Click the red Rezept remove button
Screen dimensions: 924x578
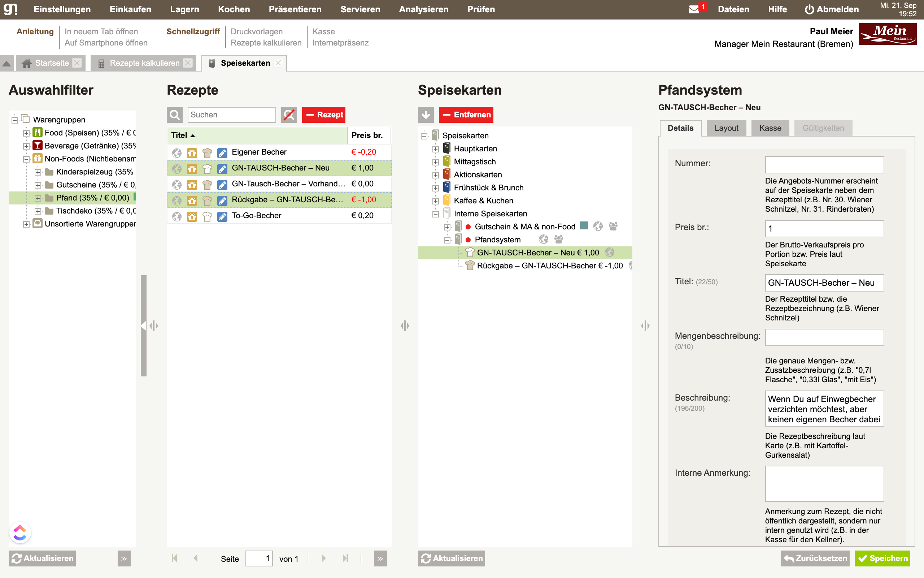324,115
